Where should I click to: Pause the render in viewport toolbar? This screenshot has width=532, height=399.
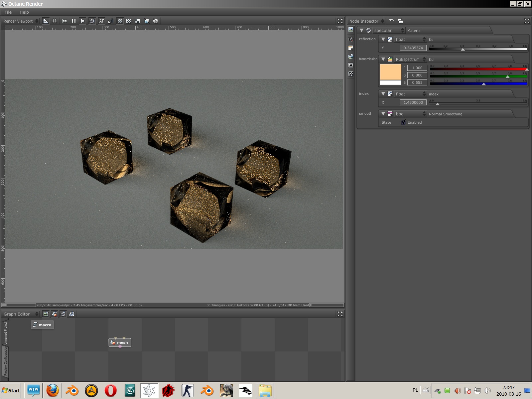[x=73, y=21]
